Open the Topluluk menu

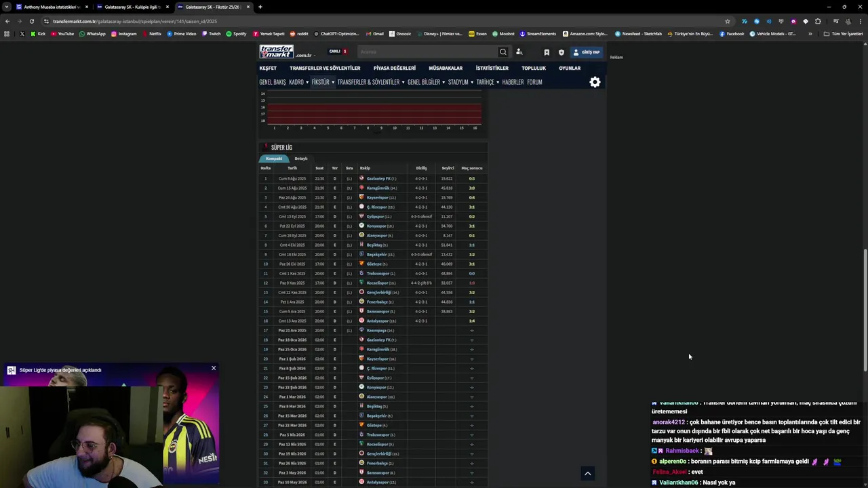534,68
